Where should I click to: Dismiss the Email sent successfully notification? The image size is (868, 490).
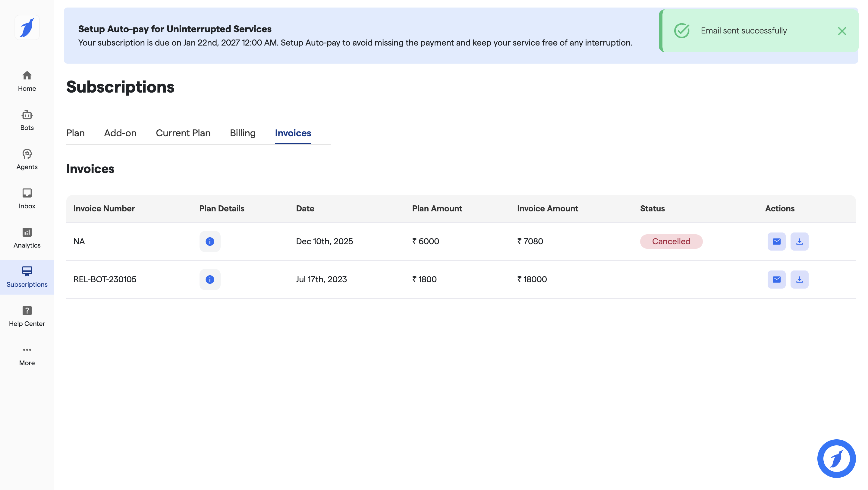pyautogui.click(x=842, y=31)
